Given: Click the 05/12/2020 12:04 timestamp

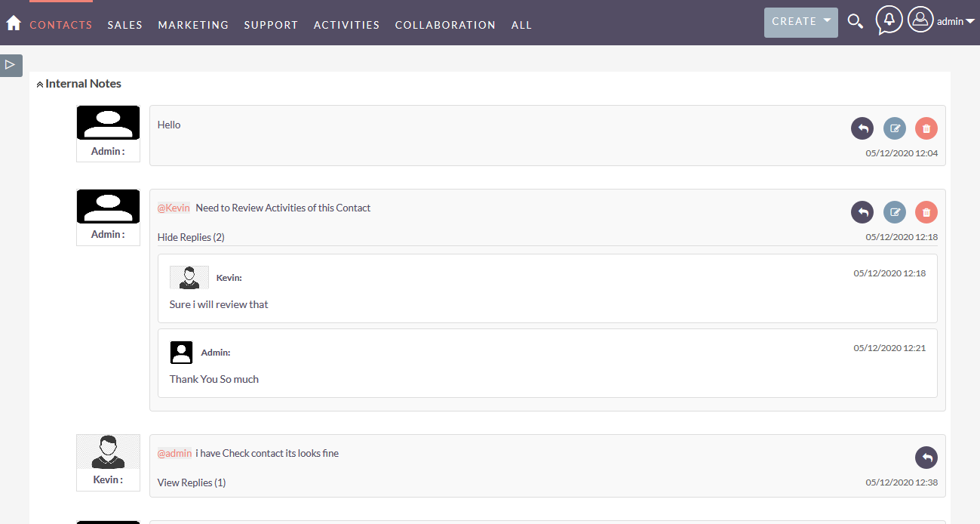Looking at the screenshot, I should (x=902, y=153).
